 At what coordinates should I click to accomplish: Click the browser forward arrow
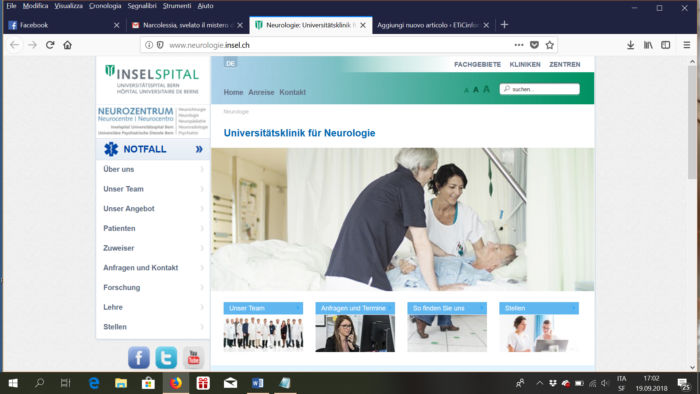(x=32, y=45)
